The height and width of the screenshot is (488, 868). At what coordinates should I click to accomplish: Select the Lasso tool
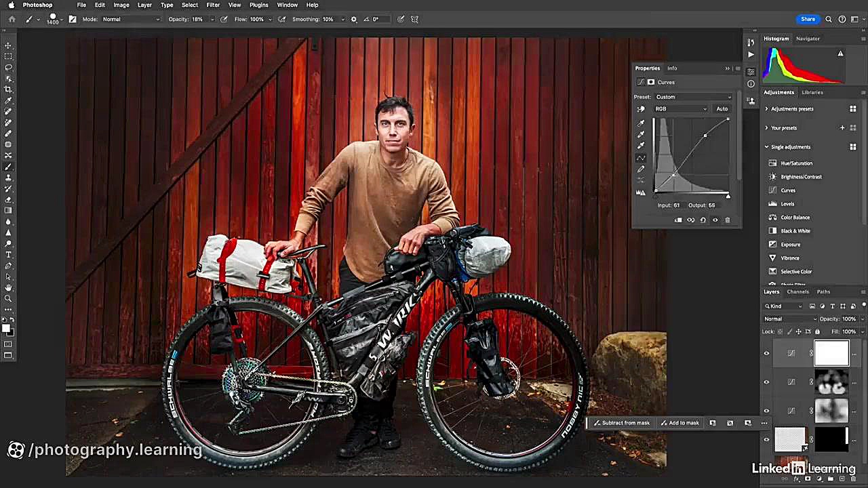point(8,68)
